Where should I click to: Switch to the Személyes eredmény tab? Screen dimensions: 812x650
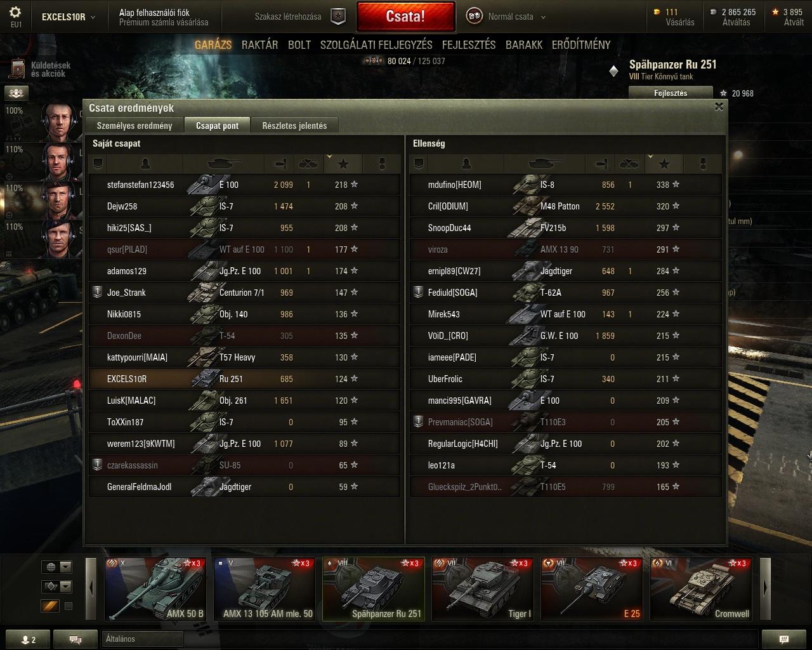(134, 126)
